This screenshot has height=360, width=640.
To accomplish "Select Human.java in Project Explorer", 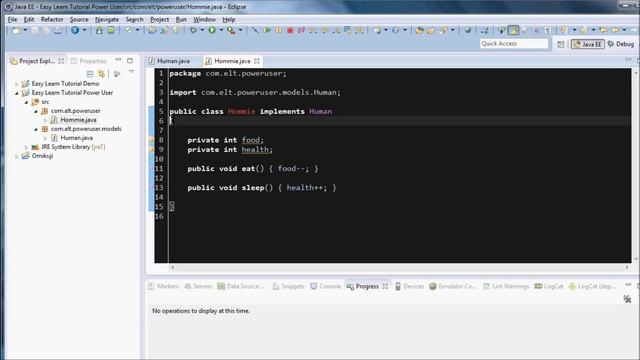I will pos(76,138).
